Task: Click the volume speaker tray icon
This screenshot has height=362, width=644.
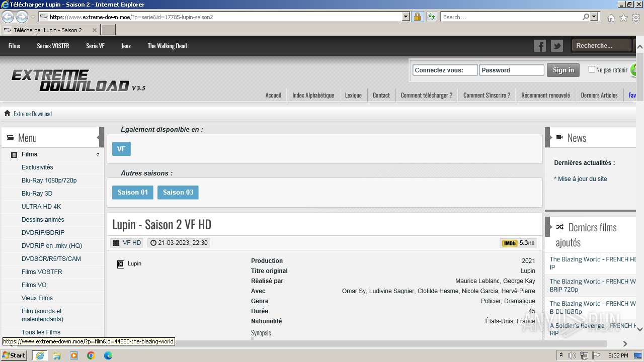Action: pyautogui.click(x=572, y=355)
